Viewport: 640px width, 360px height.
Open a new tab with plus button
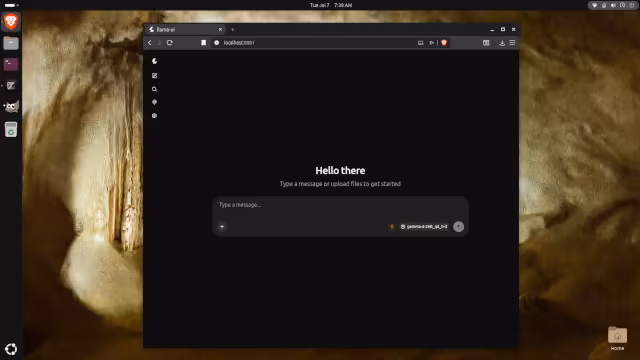coord(233,29)
